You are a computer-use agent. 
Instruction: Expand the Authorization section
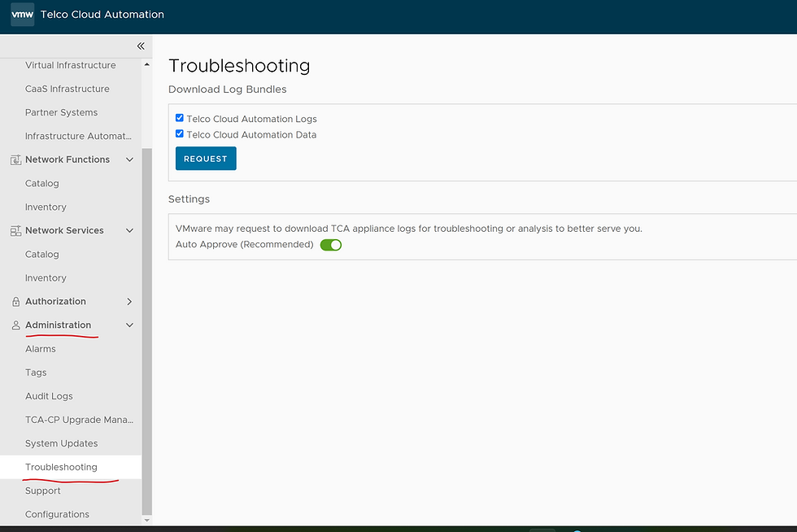pos(128,301)
